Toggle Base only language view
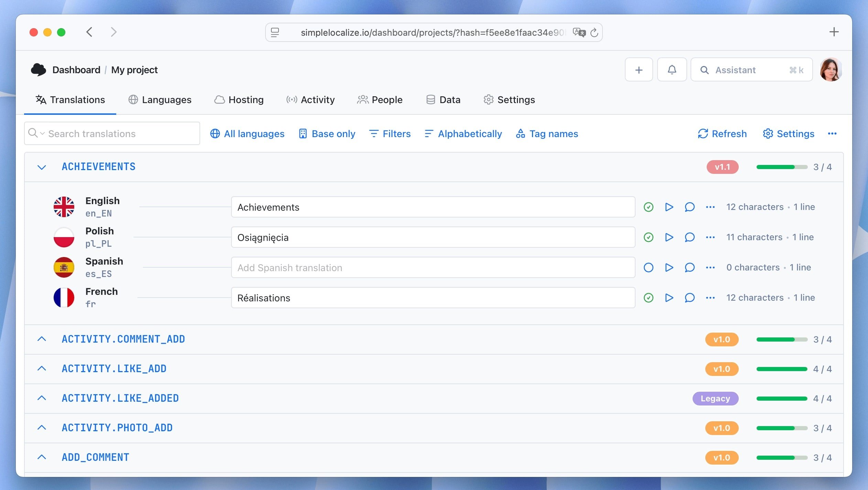Image resolution: width=868 pixels, height=490 pixels. [327, 134]
